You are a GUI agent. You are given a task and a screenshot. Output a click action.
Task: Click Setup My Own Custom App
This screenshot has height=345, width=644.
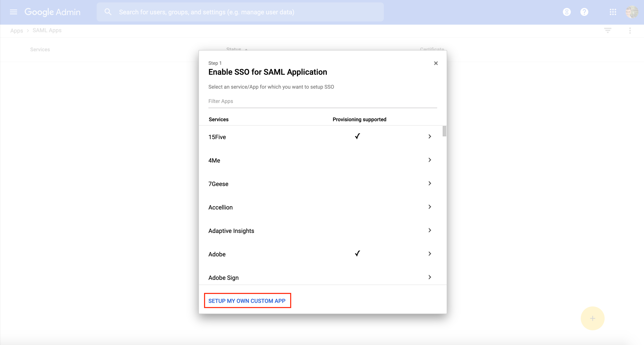click(247, 301)
